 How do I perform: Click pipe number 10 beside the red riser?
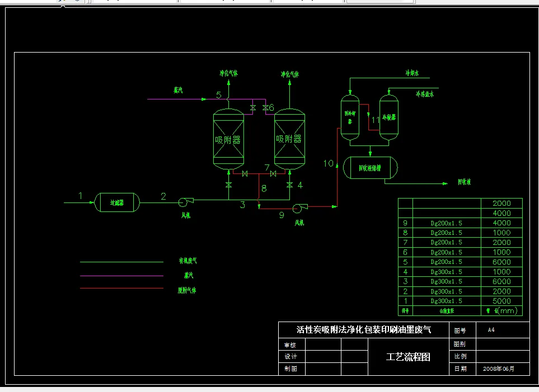[329, 163]
